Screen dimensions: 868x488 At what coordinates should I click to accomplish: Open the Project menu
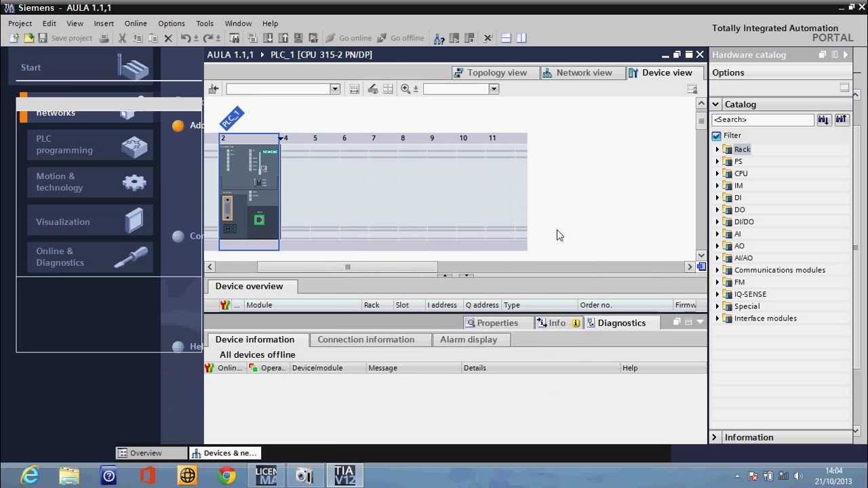pos(20,23)
